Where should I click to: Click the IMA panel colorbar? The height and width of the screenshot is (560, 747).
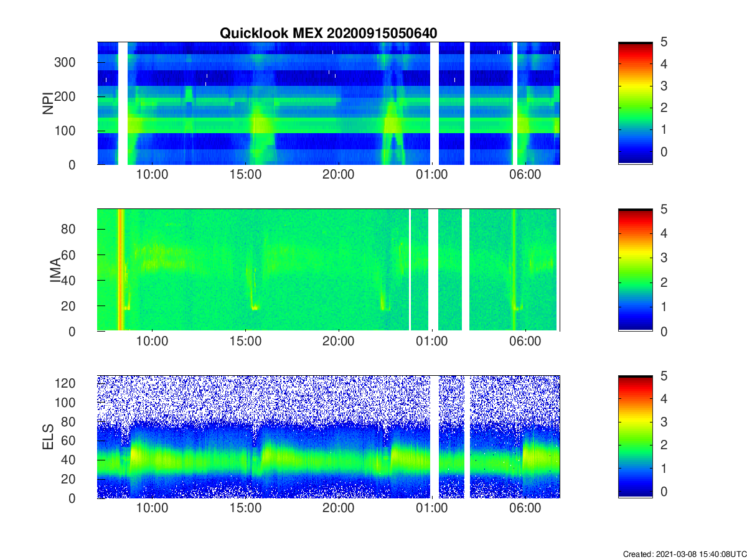(636, 270)
